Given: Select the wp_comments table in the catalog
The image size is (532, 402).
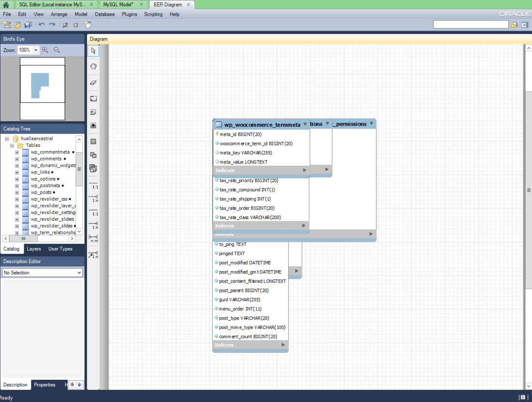Looking at the screenshot, I should coord(46,159).
